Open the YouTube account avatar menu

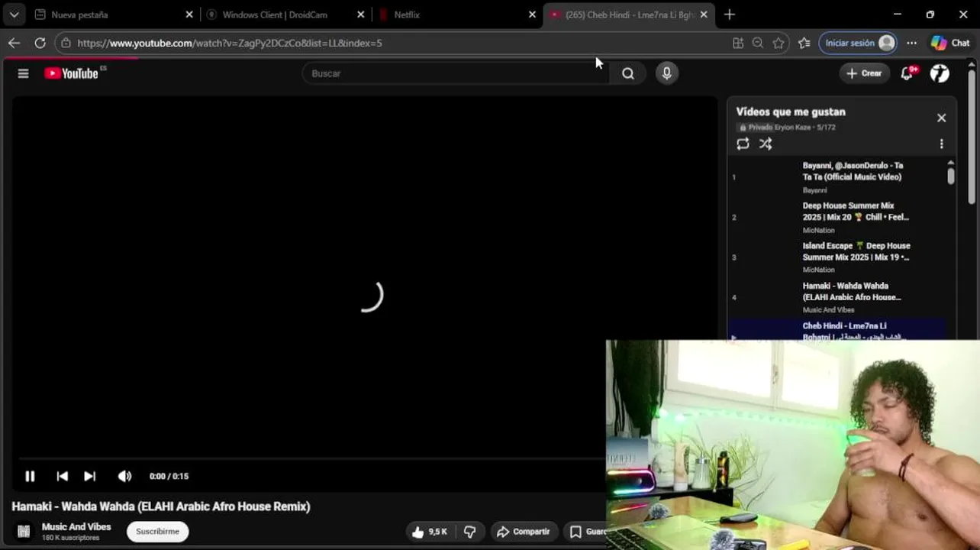[x=940, y=73]
